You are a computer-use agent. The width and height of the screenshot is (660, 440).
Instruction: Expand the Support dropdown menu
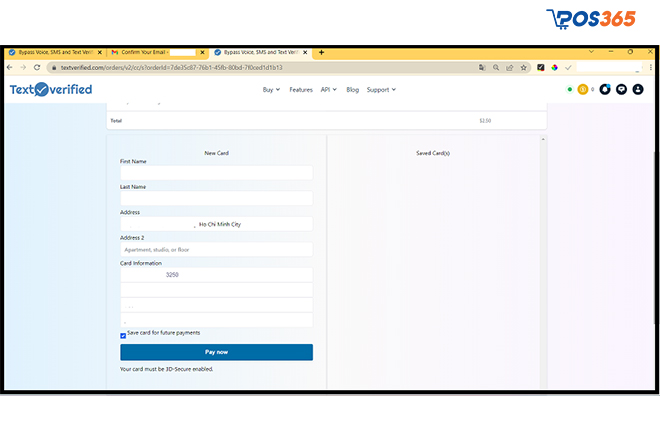coord(381,89)
